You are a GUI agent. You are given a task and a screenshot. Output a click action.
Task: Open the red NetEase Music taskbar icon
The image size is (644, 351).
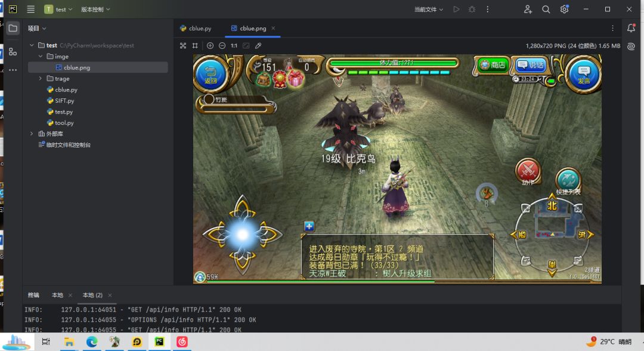pos(182,341)
